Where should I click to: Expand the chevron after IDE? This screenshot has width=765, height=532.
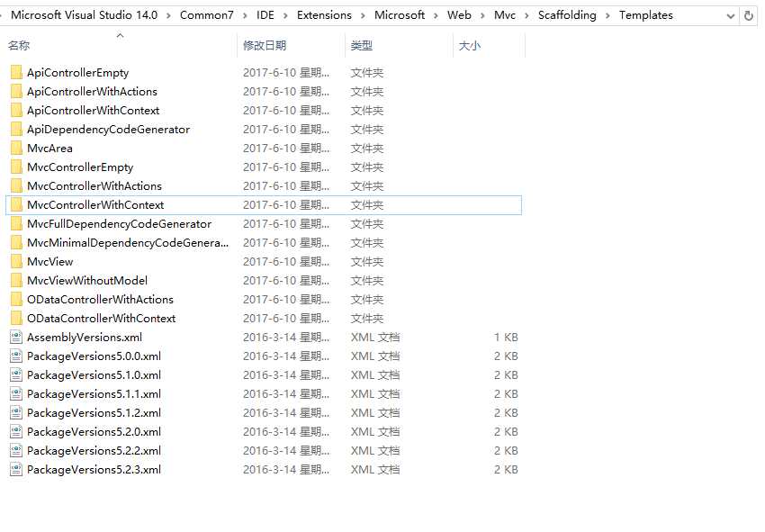pos(286,15)
